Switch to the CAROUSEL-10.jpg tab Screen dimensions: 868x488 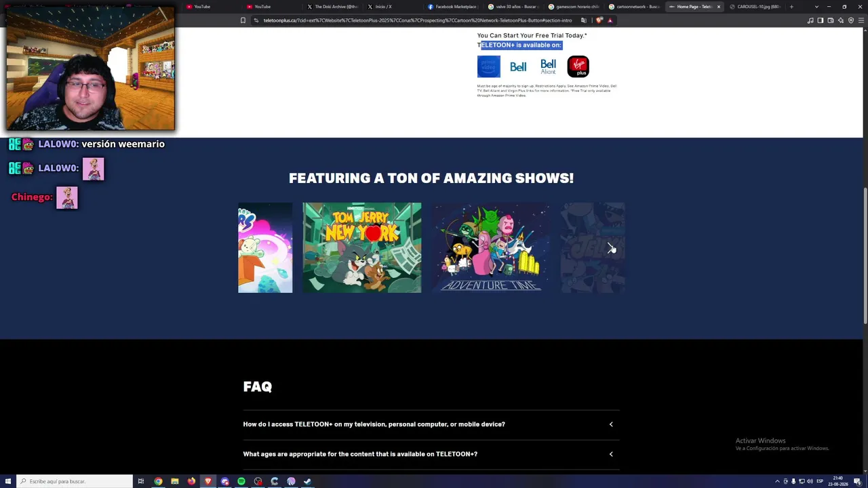756,7
